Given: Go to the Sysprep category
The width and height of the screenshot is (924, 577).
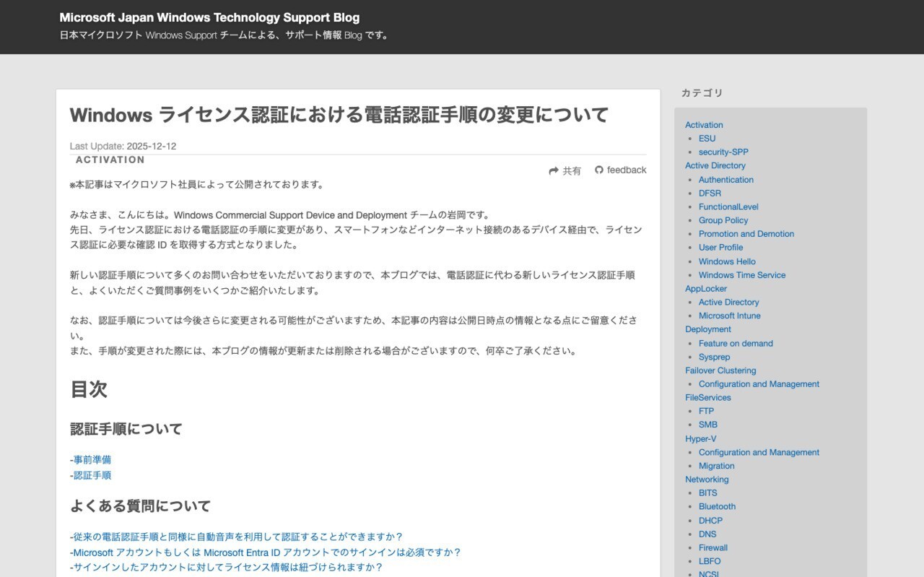Looking at the screenshot, I should [x=714, y=357].
